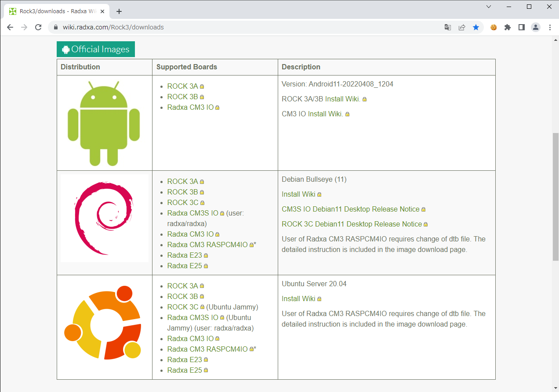
Task: Click Version: Android11-20220408_1204 text
Action: click(x=338, y=84)
